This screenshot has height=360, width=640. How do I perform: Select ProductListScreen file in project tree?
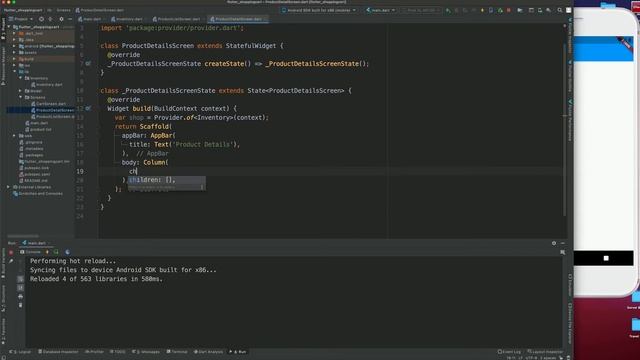click(x=53, y=117)
